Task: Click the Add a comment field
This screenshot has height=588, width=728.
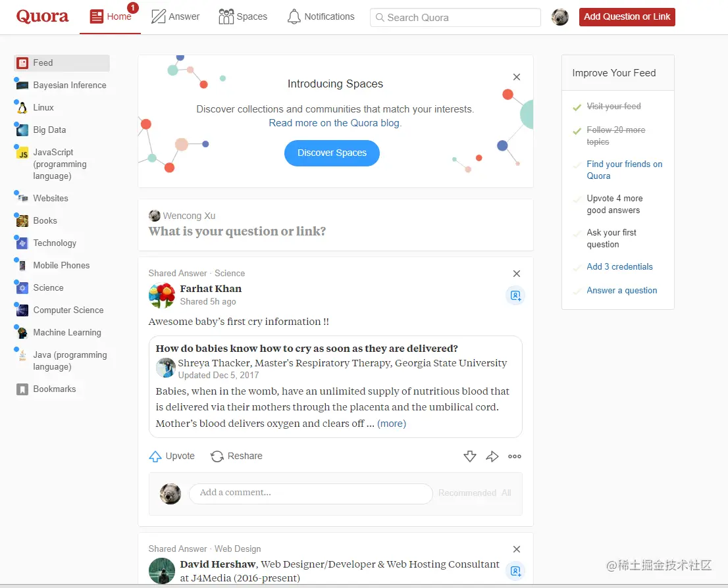Action: (x=311, y=493)
